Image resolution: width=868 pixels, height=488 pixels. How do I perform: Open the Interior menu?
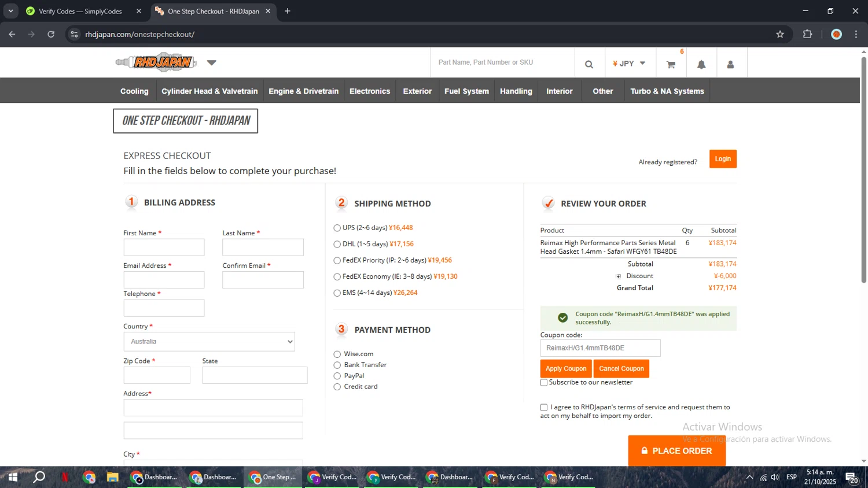pos(560,91)
